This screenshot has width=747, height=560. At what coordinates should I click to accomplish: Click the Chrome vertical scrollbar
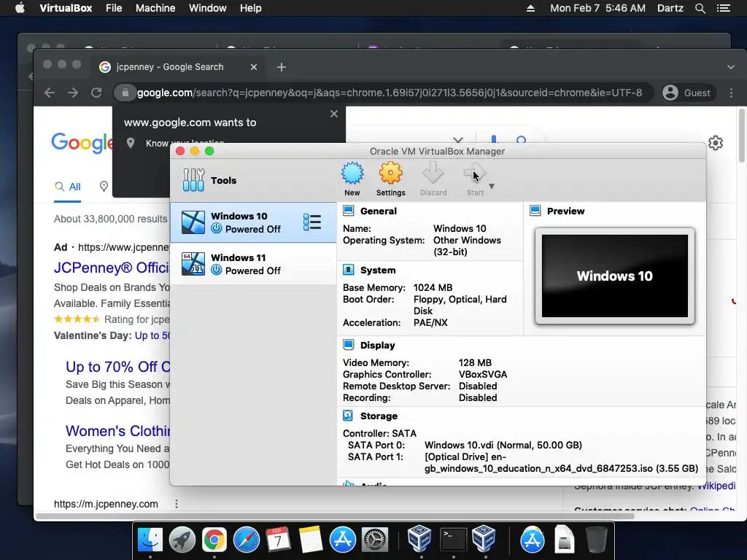742,136
